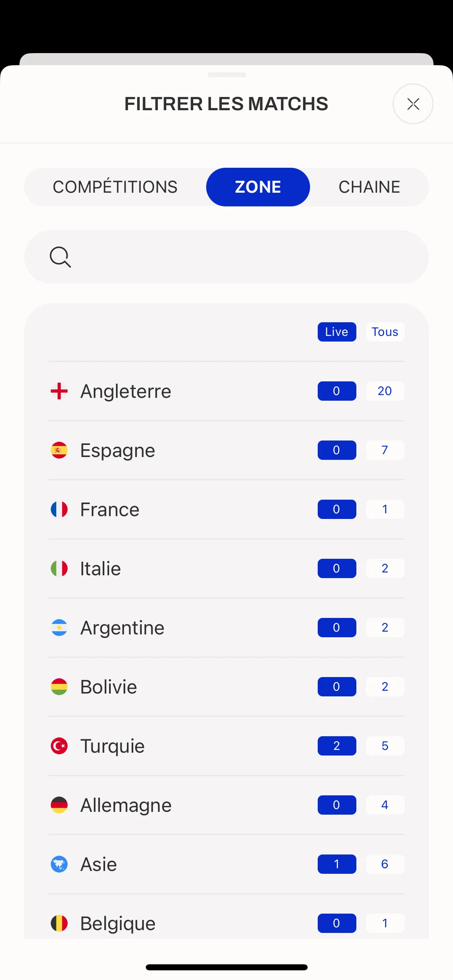Select the Italie zone row
This screenshot has width=453, height=980.
tap(226, 568)
